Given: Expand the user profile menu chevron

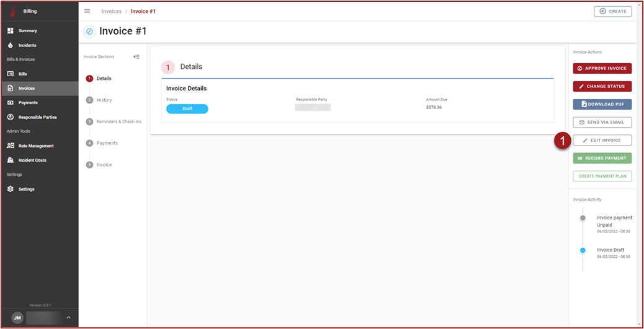Looking at the screenshot, I should click(x=68, y=318).
